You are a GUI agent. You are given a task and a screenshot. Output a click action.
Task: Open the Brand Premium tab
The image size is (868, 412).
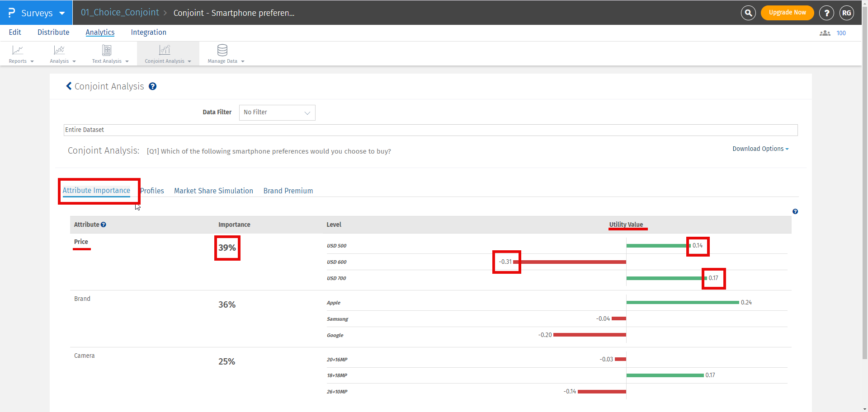(288, 191)
